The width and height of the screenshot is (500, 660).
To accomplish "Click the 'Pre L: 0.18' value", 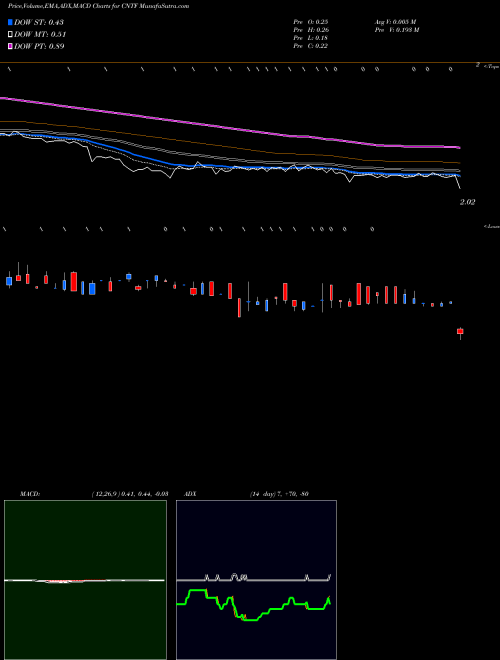I will pos(311,38).
